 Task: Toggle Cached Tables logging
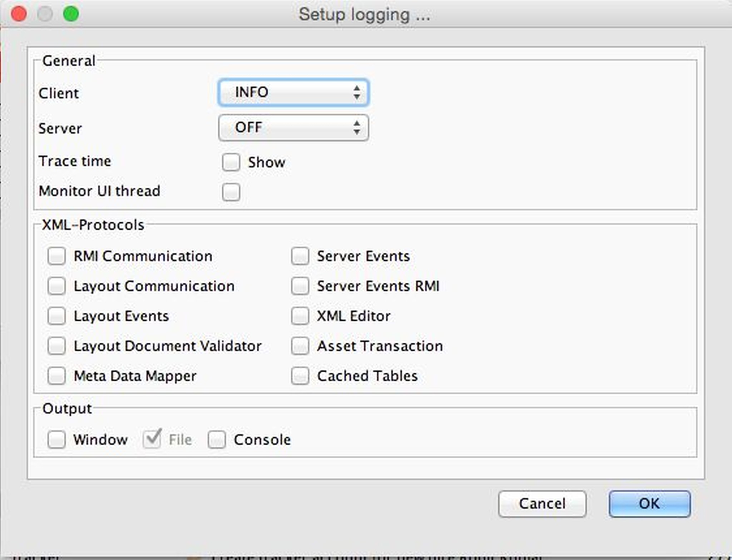coord(300,376)
